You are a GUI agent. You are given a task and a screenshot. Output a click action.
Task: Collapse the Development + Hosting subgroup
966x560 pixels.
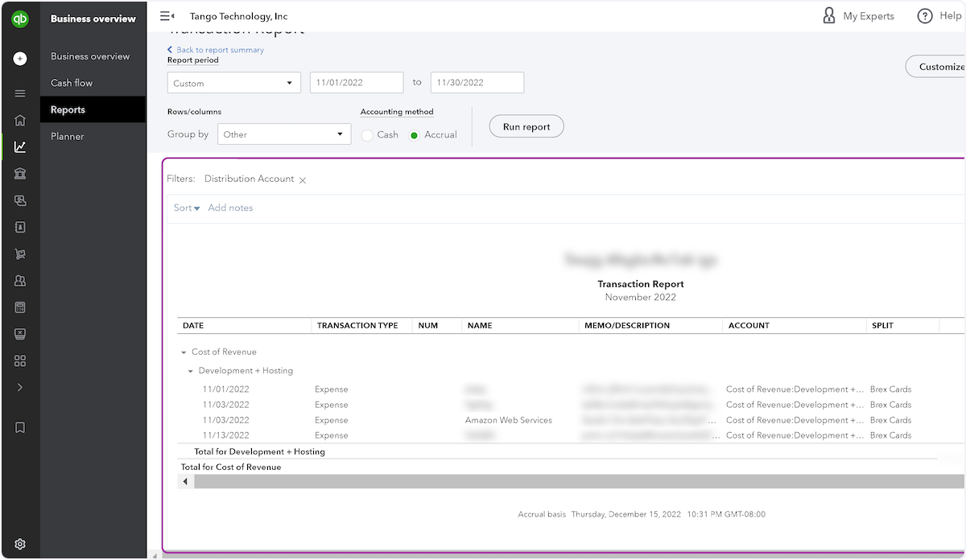pyautogui.click(x=191, y=372)
